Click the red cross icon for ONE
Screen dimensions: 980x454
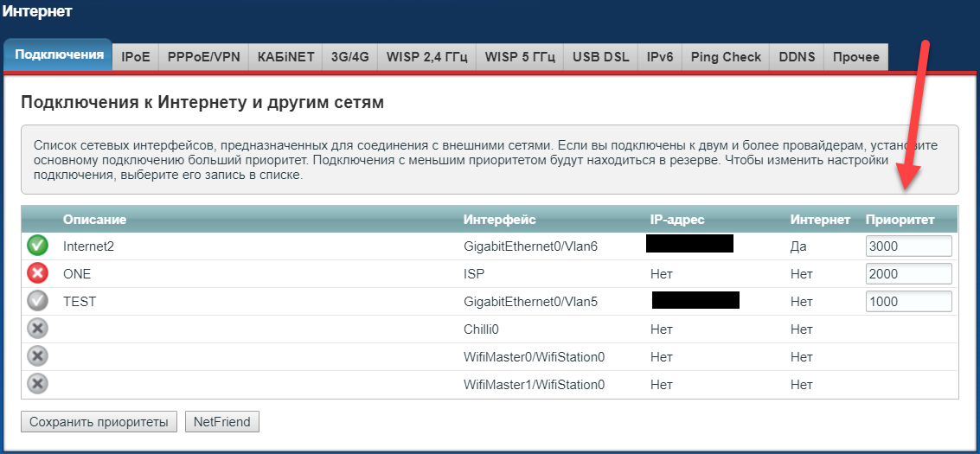click(37, 274)
